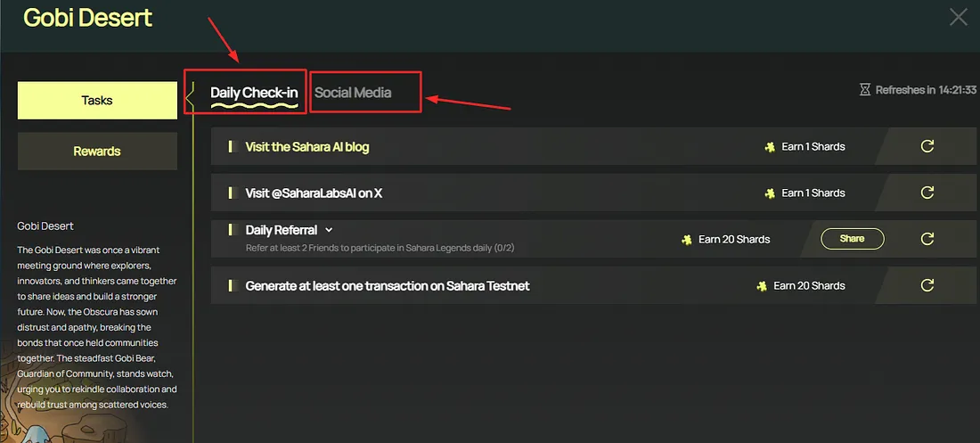Click the Daily Referral task title

282,230
